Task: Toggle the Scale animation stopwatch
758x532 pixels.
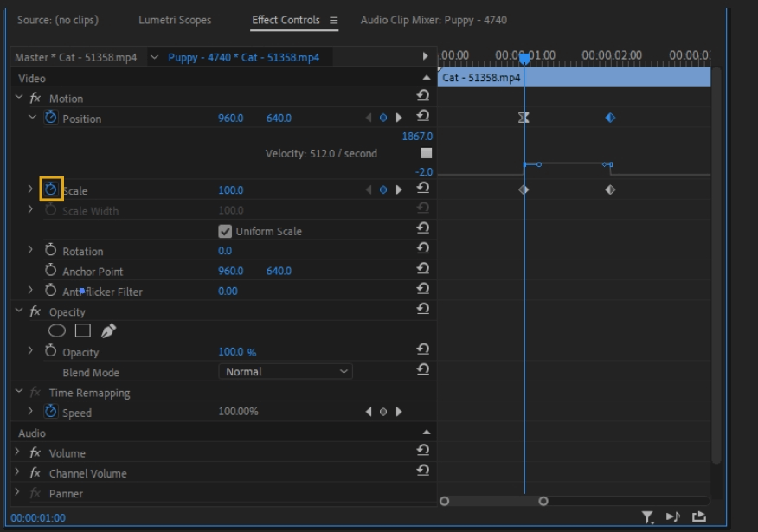Action: coord(51,189)
